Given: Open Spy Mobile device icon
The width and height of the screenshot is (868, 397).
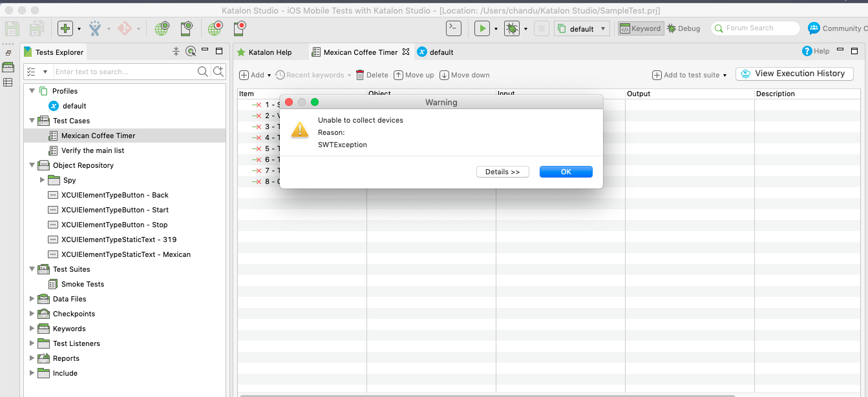Looking at the screenshot, I should point(187,28).
